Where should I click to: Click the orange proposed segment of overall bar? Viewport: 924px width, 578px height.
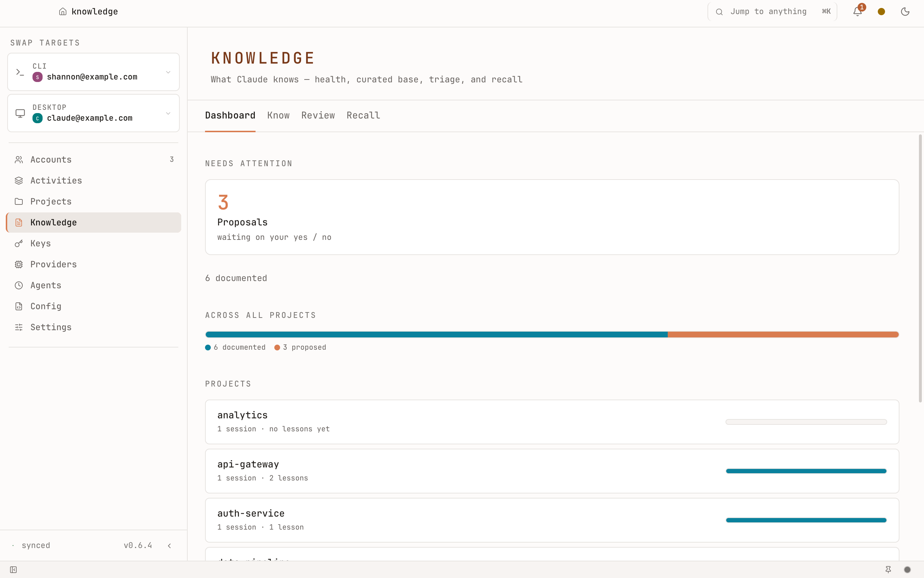(783, 335)
